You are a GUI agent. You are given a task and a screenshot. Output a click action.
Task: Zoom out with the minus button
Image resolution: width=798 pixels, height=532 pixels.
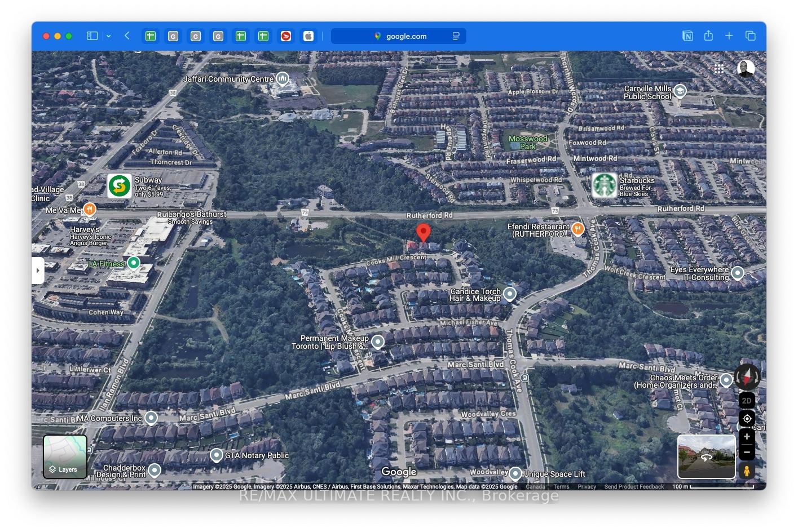pos(747,453)
